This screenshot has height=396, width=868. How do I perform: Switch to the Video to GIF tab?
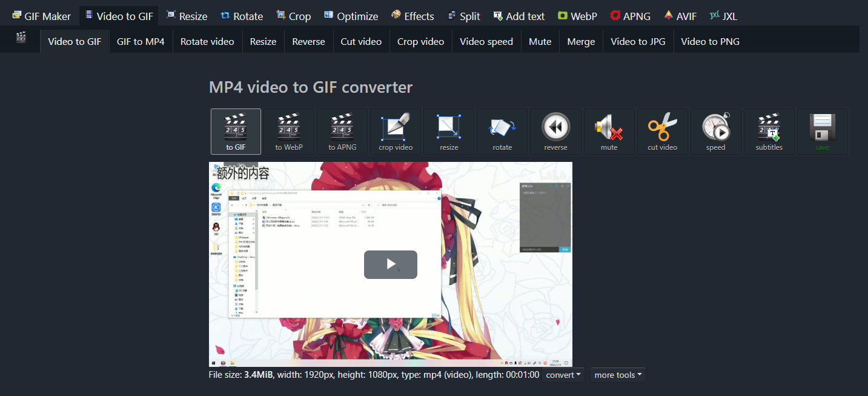point(75,41)
